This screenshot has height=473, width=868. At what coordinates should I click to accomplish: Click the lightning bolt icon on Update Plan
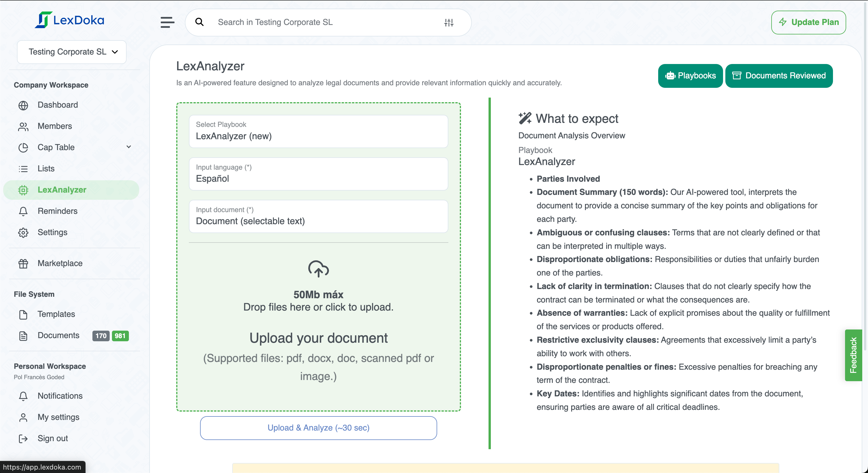pos(783,22)
